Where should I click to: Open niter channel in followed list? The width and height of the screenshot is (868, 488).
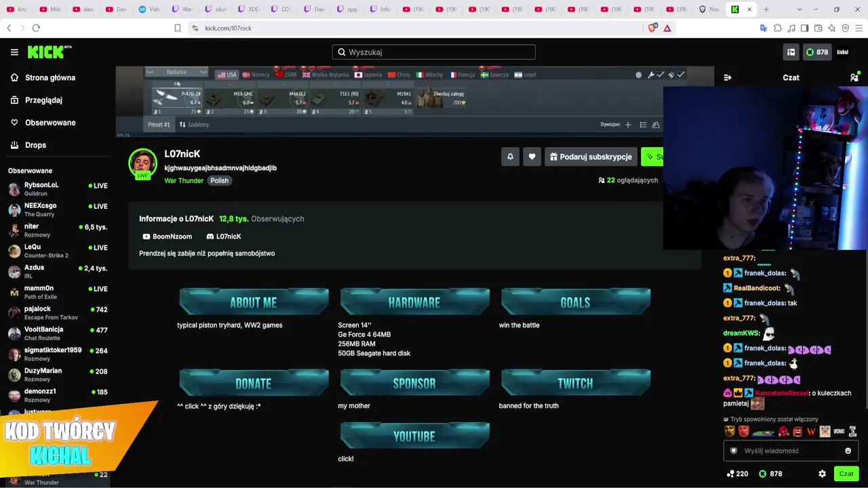[58, 230]
